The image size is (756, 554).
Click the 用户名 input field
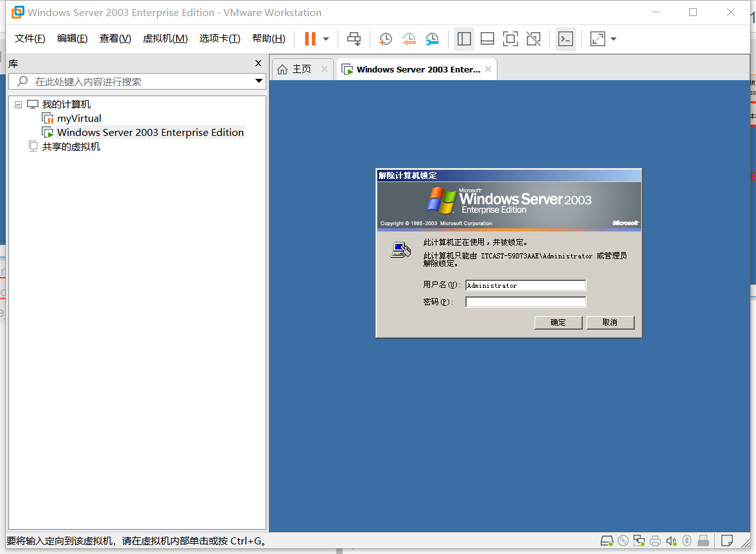526,285
